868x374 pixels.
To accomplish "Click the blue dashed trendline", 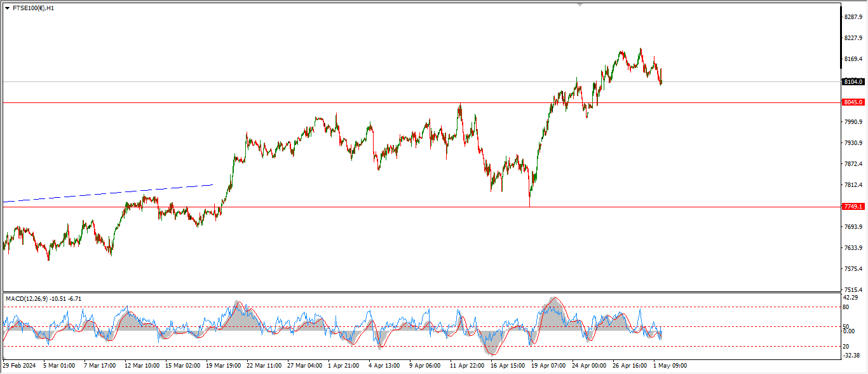I will point(108,193).
